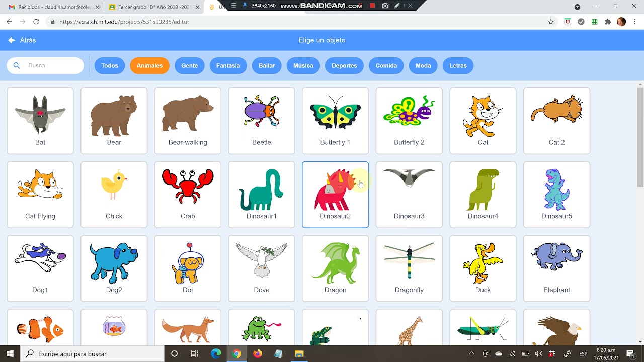Select the griffin sprite

(x=557, y=328)
